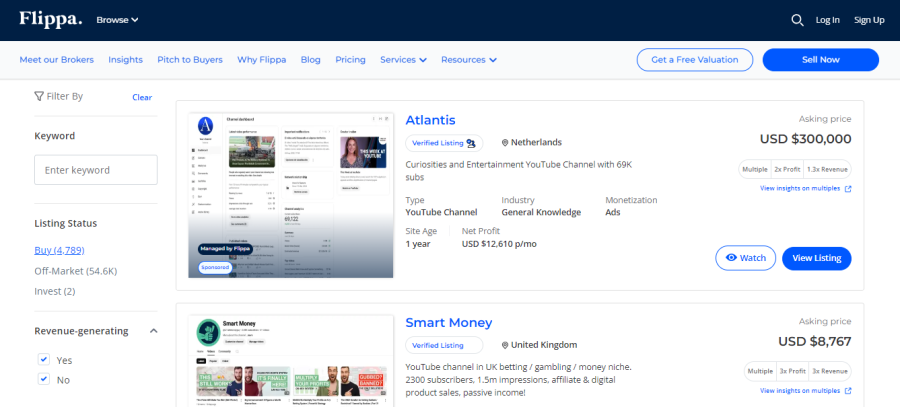Viewport: 900px width, 407px height.
Task: Click Smart Money 3x Profit multiple
Action: coord(793,371)
